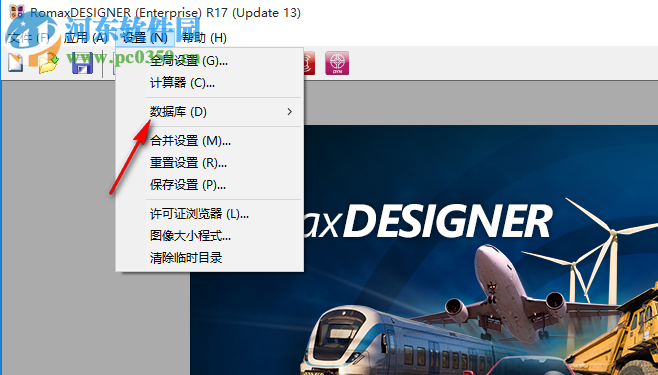The width and height of the screenshot is (658, 375).
Task: Open the 应用 (A) menu
Action: click(86, 38)
